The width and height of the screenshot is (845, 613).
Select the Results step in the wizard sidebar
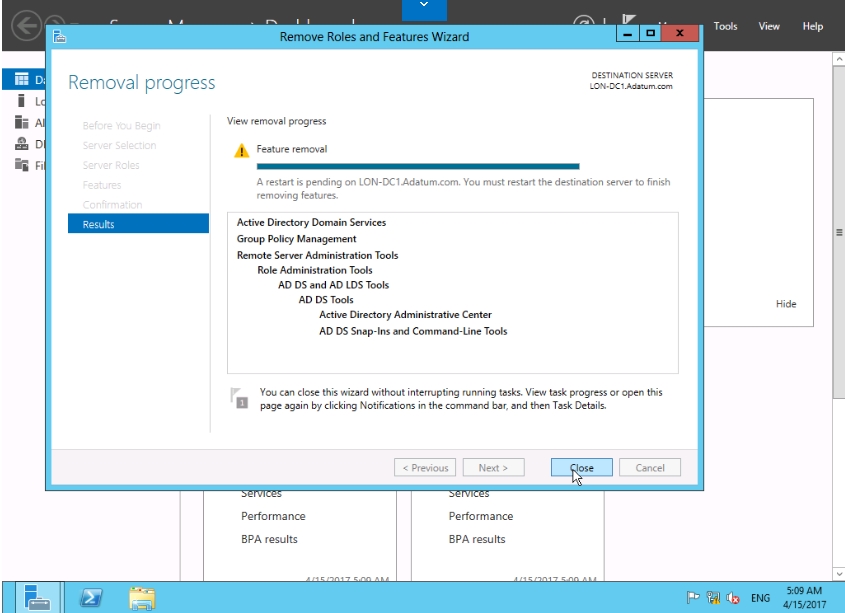tap(138, 224)
